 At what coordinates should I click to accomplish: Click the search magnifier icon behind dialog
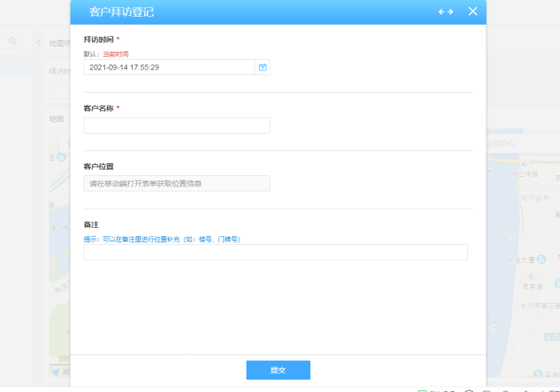13,41
